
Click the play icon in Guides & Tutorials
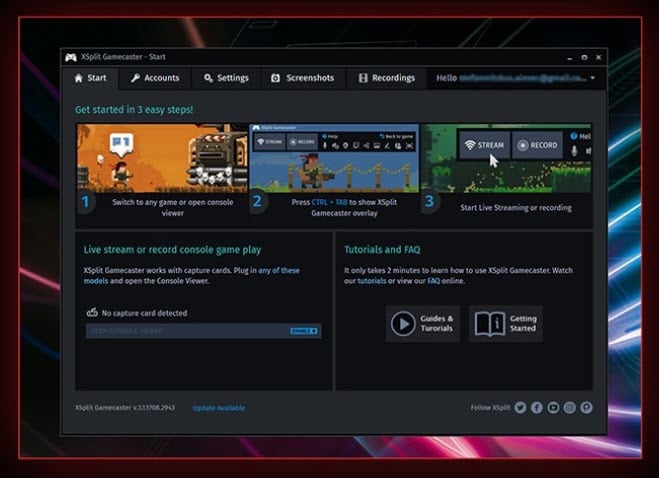point(403,324)
